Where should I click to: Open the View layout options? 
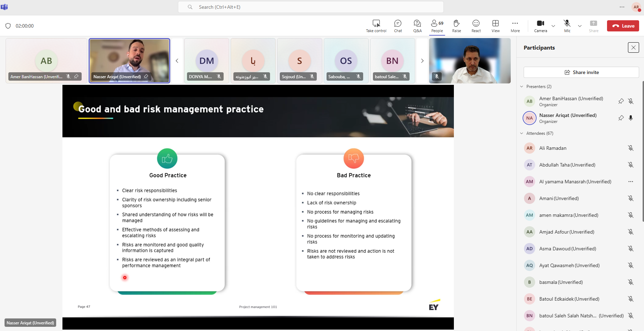coord(495,26)
